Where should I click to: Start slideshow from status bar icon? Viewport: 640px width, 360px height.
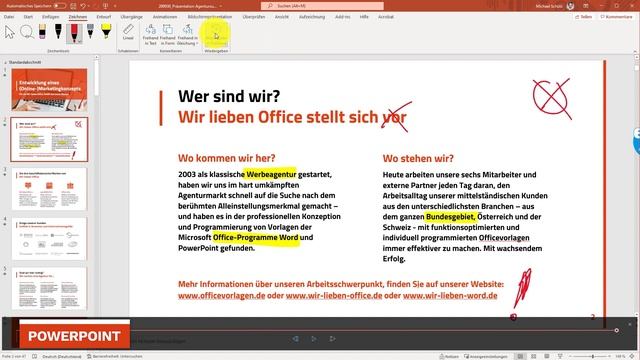click(x=560, y=356)
